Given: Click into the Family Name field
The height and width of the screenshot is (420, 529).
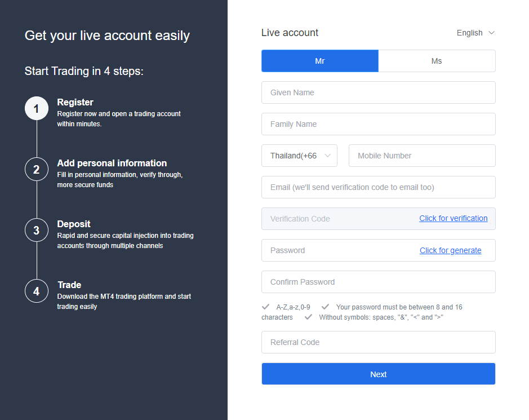Looking at the screenshot, I should 378,124.
